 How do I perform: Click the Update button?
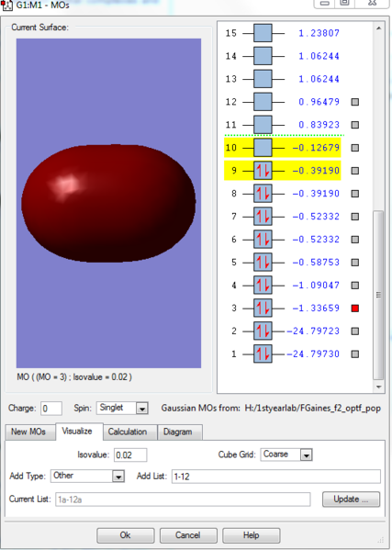tap(351, 499)
